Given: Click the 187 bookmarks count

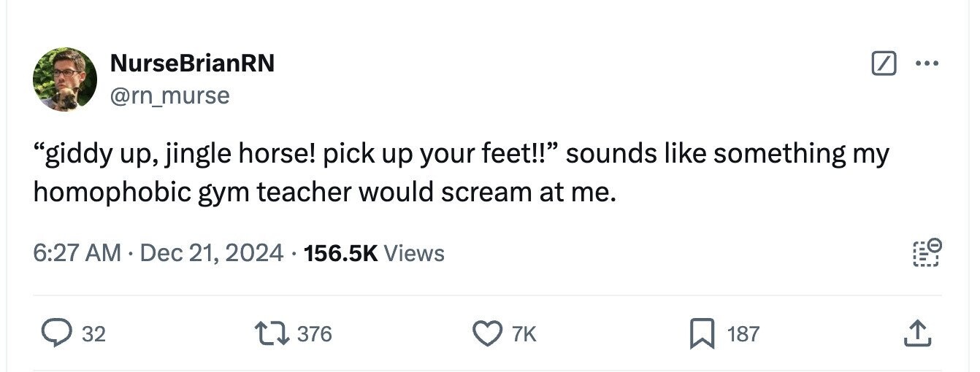Looking at the screenshot, I should click(743, 334).
